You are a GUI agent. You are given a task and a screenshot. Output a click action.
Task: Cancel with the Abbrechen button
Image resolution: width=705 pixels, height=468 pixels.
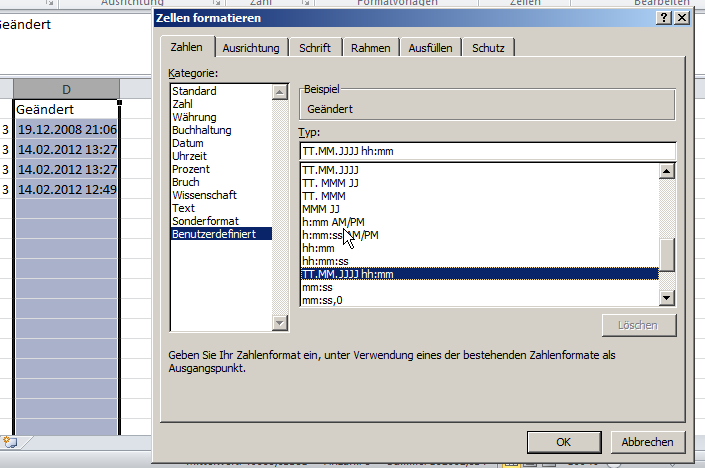point(647,442)
